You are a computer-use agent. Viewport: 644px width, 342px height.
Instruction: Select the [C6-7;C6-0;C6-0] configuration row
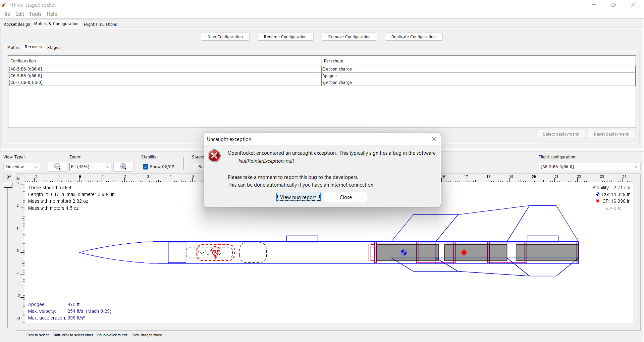coord(165,83)
